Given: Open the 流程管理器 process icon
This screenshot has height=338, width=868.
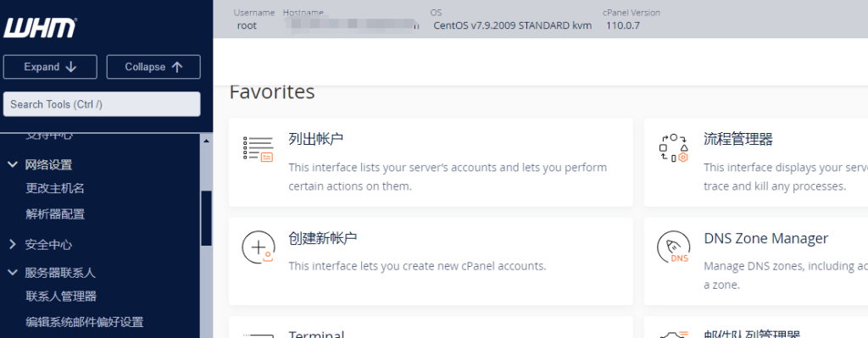Looking at the screenshot, I should (673, 148).
